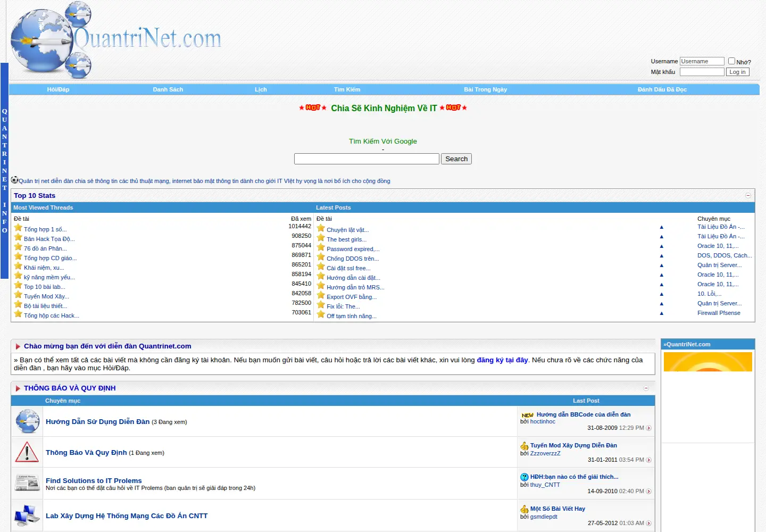Image resolution: width=766 pixels, height=532 pixels.
Task: Click the question mark icon beside HĐH:bạn nào có thể
Action: [x=524, y=477]
